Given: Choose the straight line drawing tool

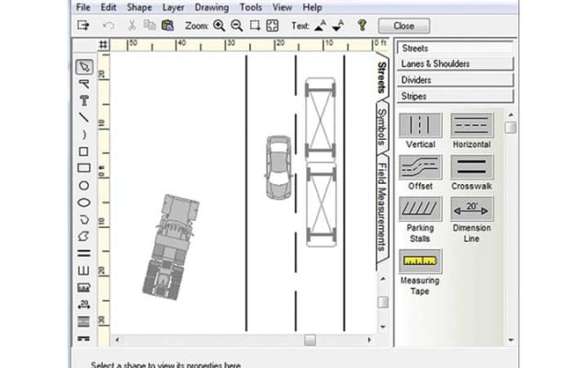Looking at the screenshot, I should point(84,117).
